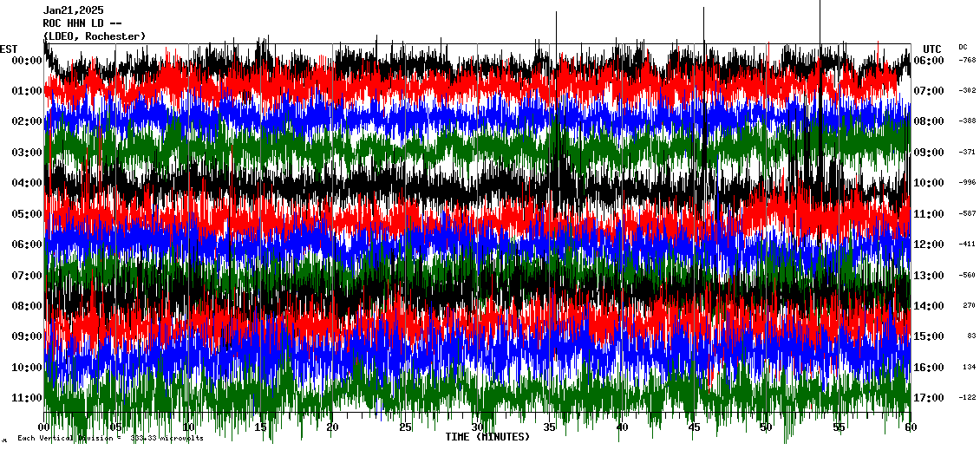Click the Jan21,2025 date label
The height and width of the screenshot is (450, 980).
[73, 10]
